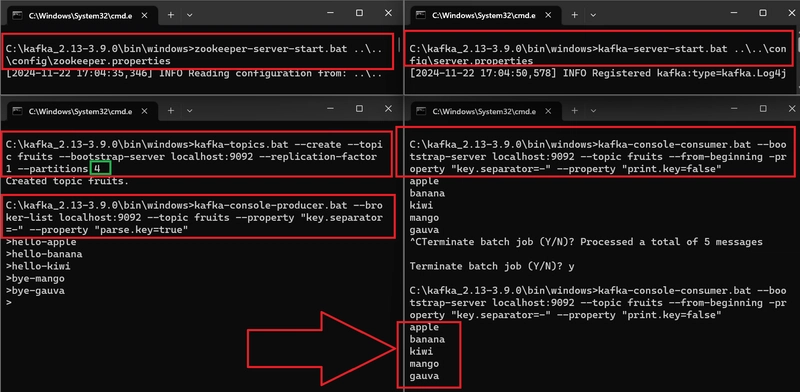Close the producer terminal window

(389, 109)
